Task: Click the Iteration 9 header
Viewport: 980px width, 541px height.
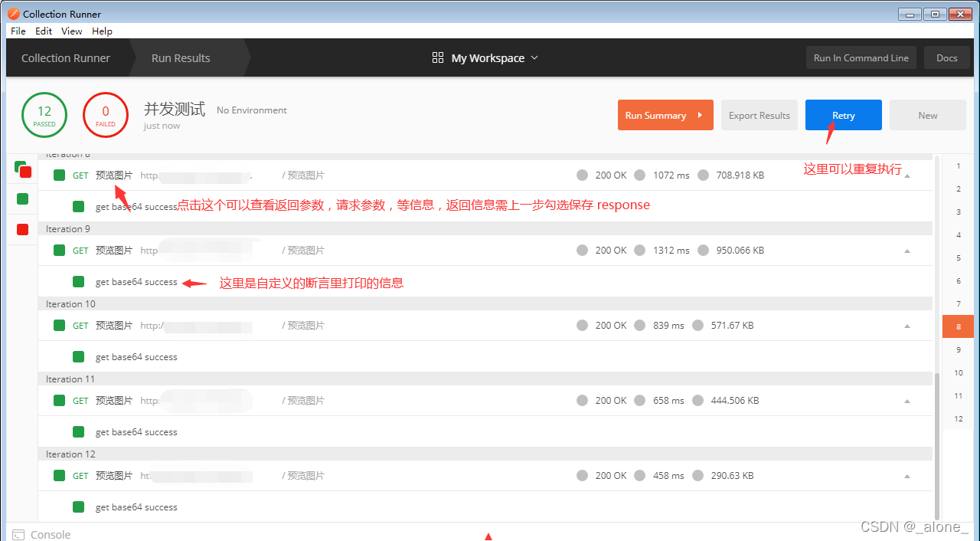Action: click(x=485, y=229)
